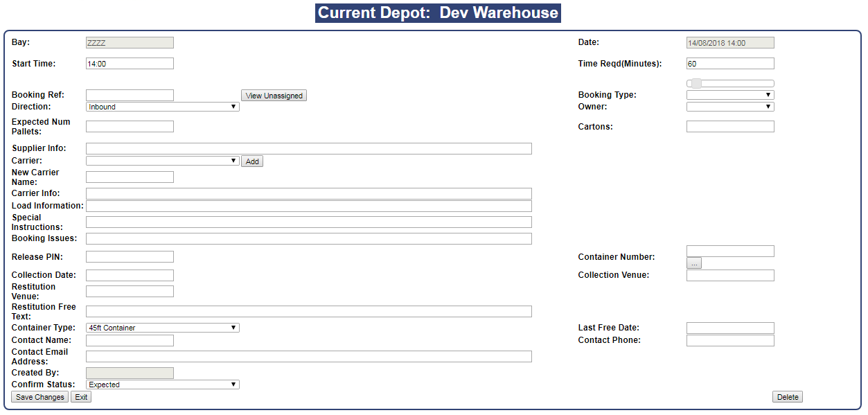Click the View Unassigned button
Screen dimensions: 868x415
(274, 96)
